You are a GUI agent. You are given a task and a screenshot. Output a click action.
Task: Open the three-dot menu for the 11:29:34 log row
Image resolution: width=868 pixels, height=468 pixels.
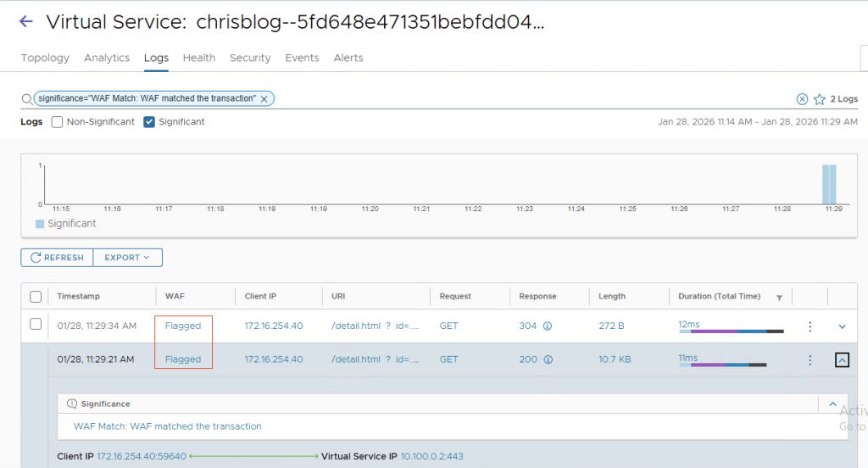[810, 326]
